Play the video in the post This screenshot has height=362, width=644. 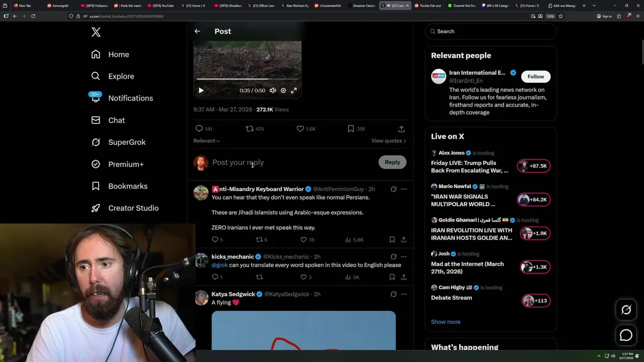tap(201, 90)
